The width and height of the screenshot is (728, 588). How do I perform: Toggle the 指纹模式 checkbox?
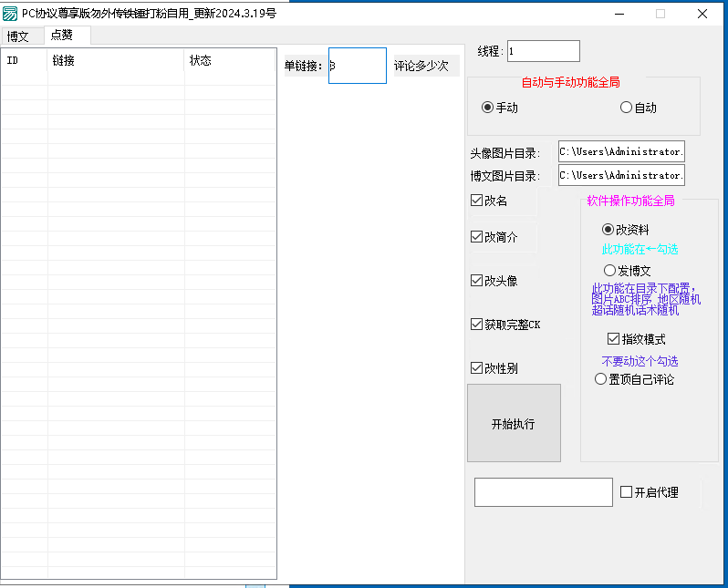614,339
